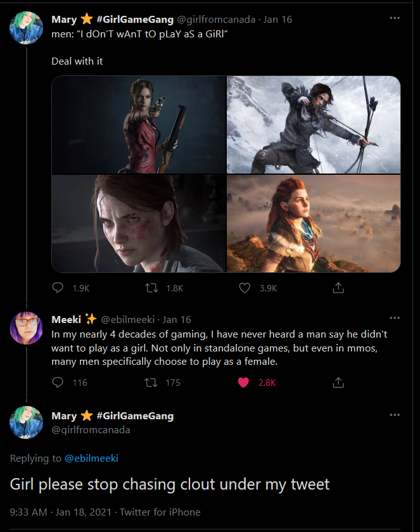Open the more options menu on Mary's first tweet

point(395,18)
